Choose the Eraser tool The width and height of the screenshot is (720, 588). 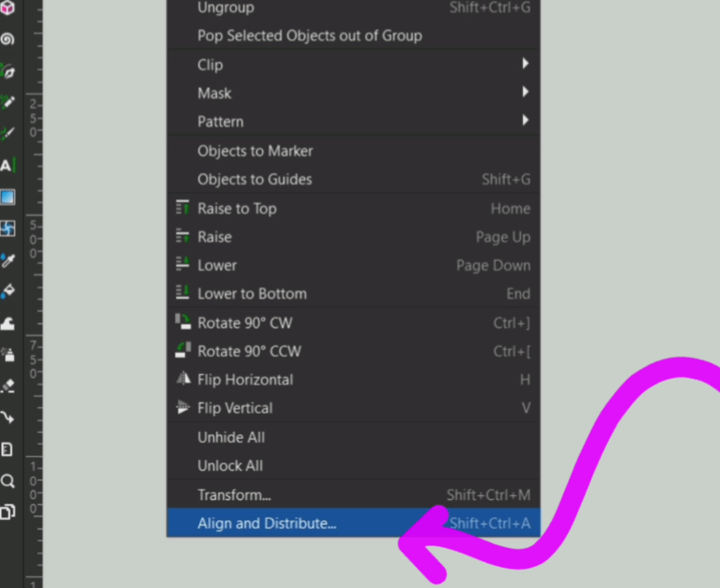(8, 385)
